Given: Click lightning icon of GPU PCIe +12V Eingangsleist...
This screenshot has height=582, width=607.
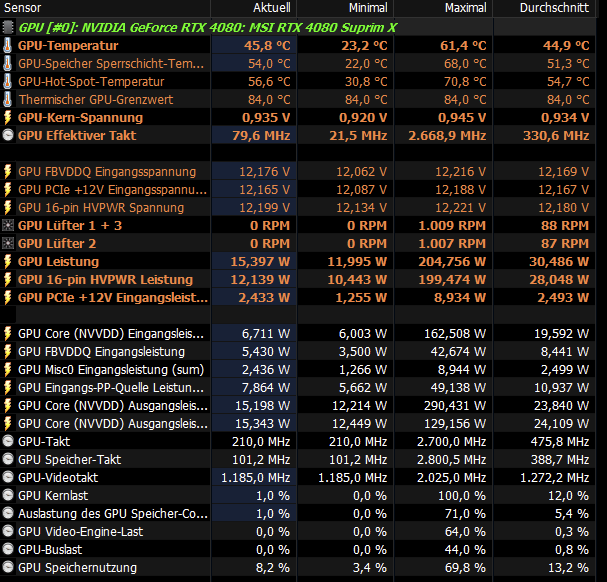Looking at the screenshot, I should coord(7,297).
